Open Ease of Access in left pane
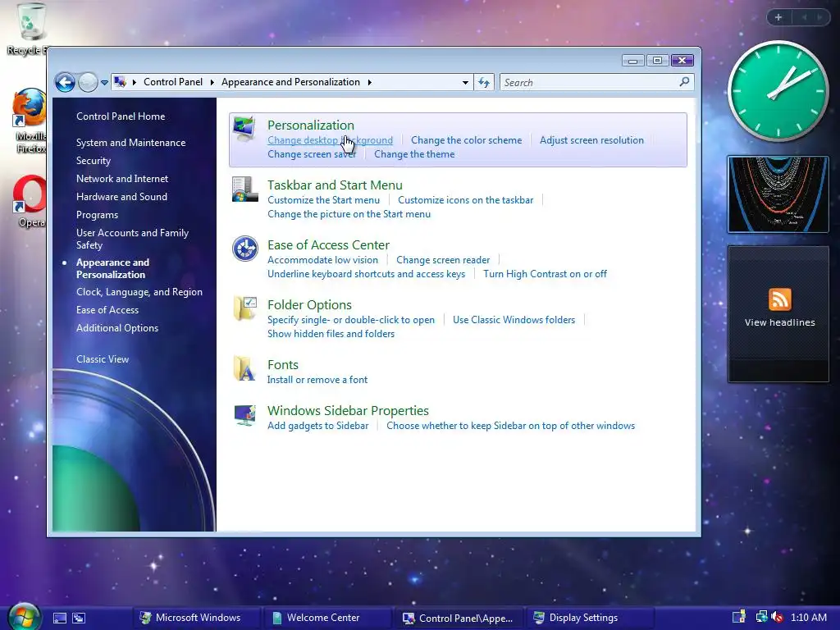This screenshot has height=630, width=840. tap(107, 310)
